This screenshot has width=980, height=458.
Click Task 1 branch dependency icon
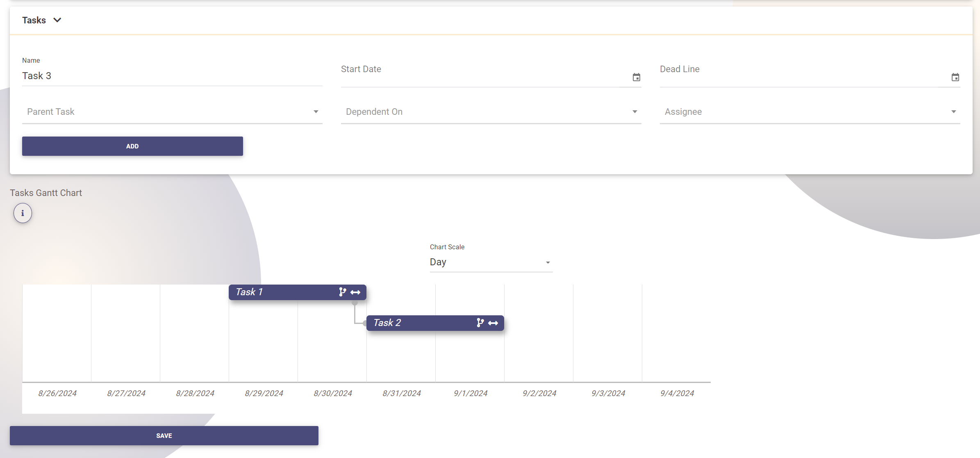point(342,292)
